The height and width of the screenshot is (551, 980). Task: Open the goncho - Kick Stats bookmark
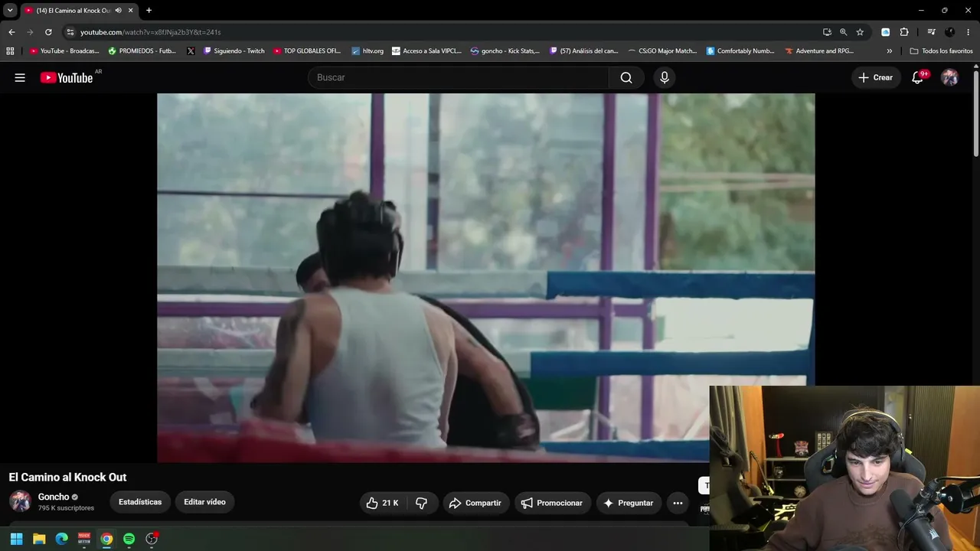(x=505, y=51)
